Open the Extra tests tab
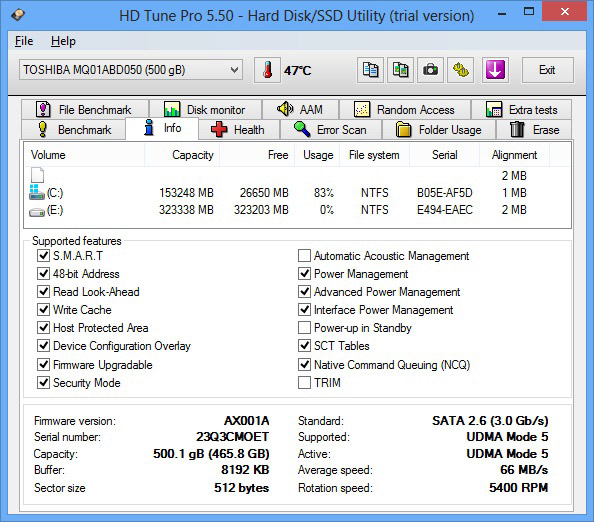This screenshot has width=594, height=522. (x=521, y=109)
